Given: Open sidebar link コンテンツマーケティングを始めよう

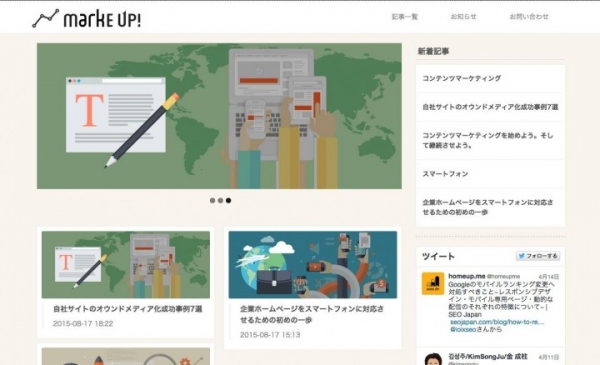Looking at the screenshot, I should (488, 140).
